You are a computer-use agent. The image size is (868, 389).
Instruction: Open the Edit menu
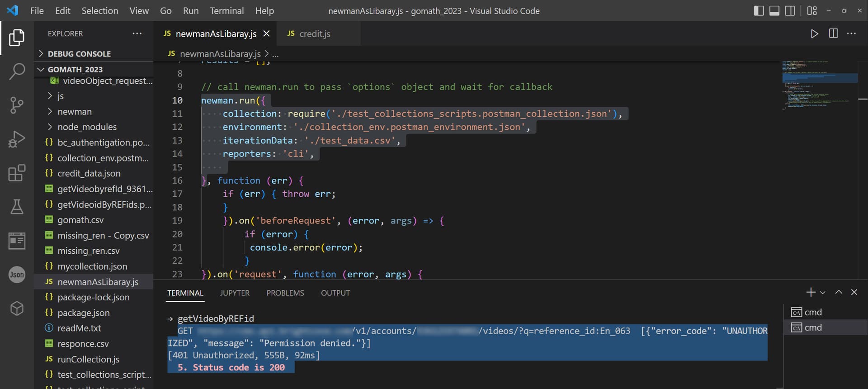tap(63, 10)
